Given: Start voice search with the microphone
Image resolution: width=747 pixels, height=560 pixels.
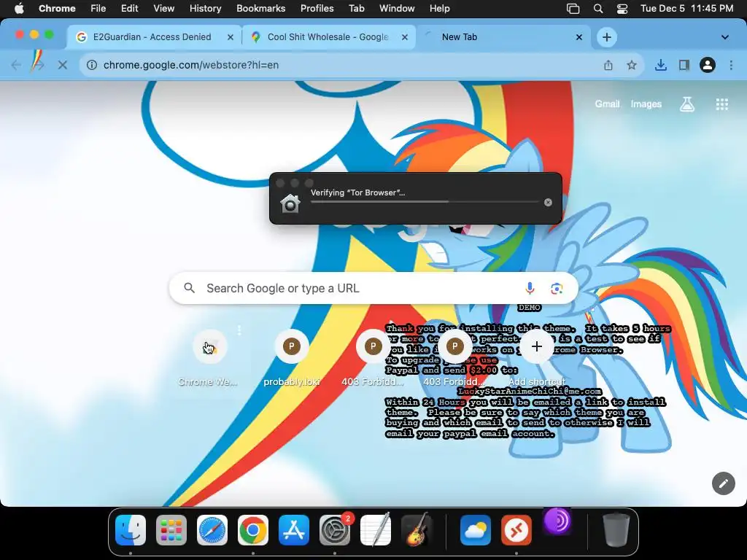Looking at the screenshot, I should (x=530, y=288).
